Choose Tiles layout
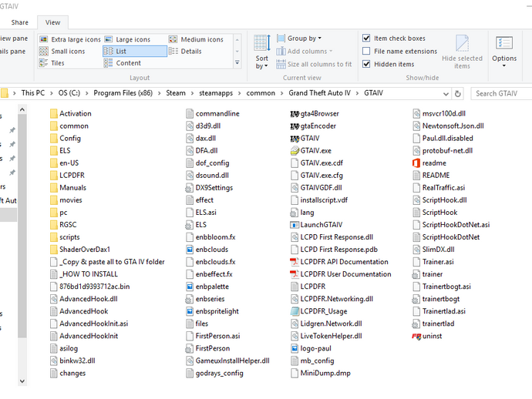The image size is (532, 399). click(52, 63)
